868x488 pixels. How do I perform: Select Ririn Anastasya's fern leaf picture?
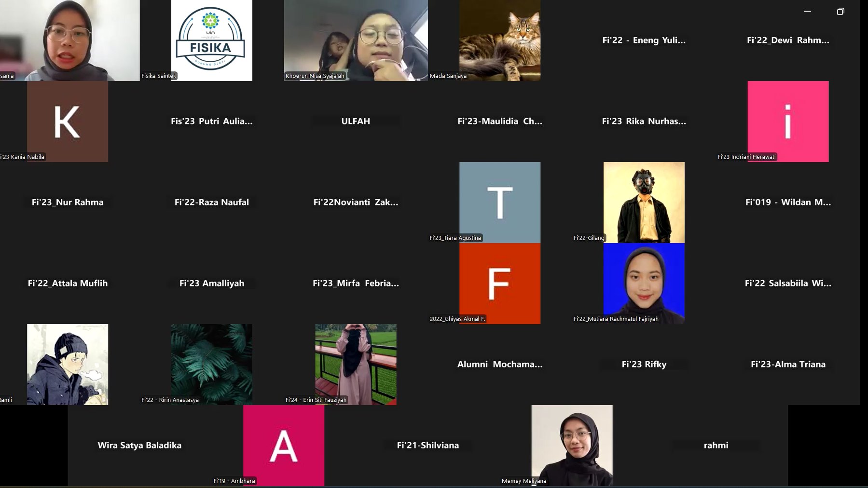tap(211, 365)
